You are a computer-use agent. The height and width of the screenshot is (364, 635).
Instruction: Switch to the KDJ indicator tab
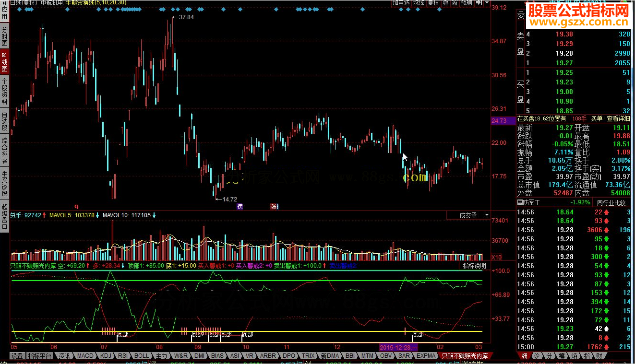[x=106, y=356]
